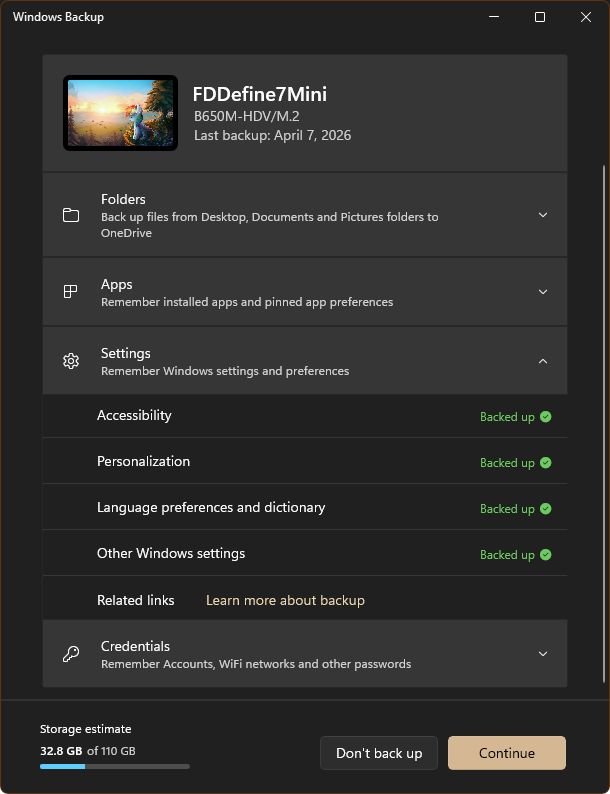The image size is (610, 794).
Task: Click the Apps section title
Action: pyautogui.click(x=116, y=285)
